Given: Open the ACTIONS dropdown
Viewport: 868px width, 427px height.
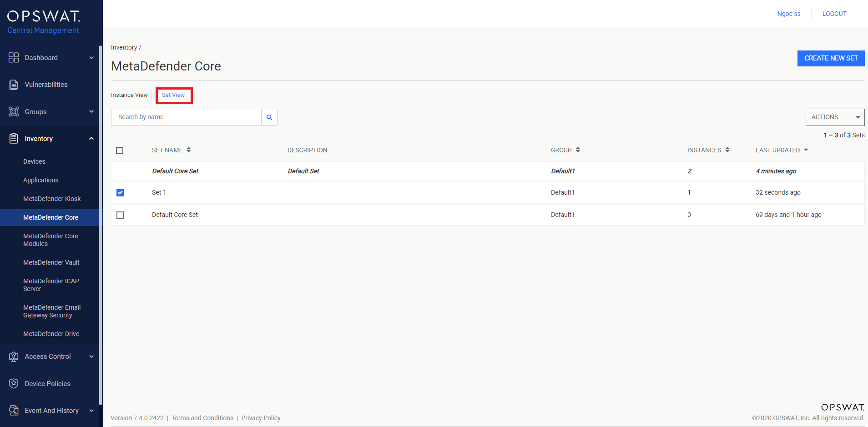Looking at the screenshot, I should click(835, 117).
